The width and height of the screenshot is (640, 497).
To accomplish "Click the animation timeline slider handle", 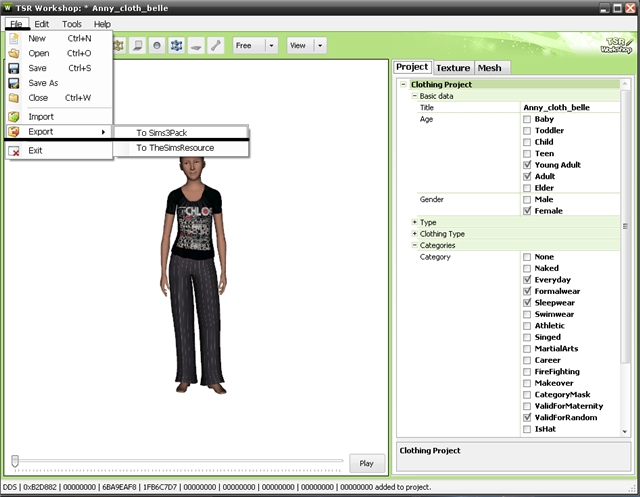I will pyautogui.click(x=15, y=461).
